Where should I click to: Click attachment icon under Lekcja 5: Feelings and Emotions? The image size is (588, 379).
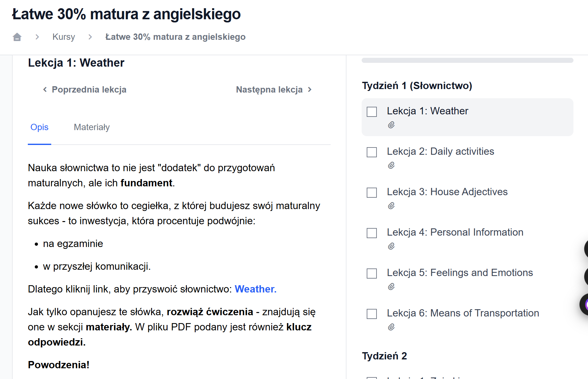[x=391, y=287]
